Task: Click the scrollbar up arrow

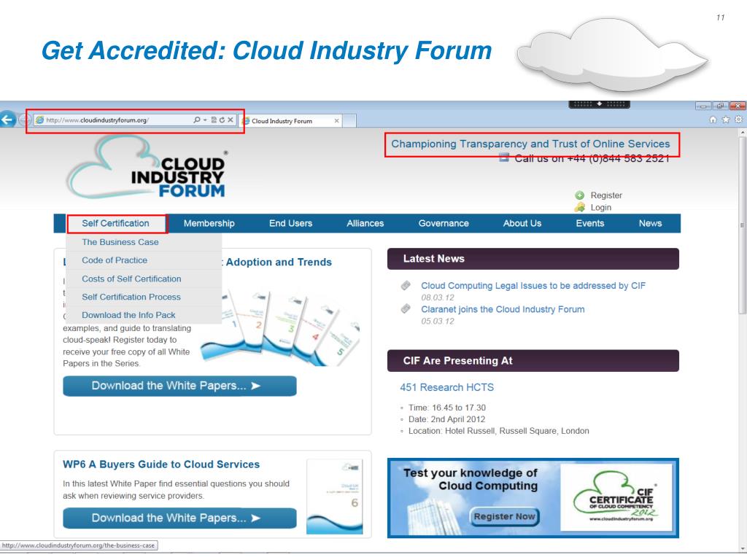Action: 742,133
